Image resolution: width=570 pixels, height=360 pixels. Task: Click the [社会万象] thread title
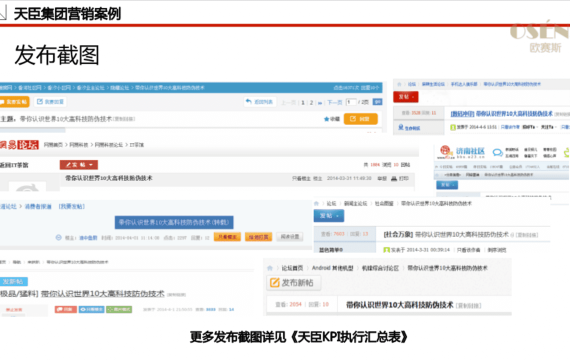pyautogui.click(x=446, y=235)
